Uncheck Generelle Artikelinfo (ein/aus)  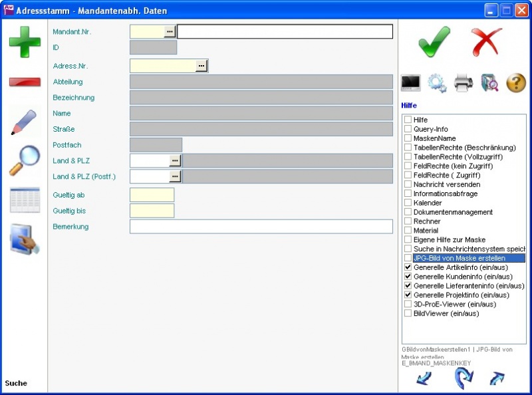coord(408,267)
